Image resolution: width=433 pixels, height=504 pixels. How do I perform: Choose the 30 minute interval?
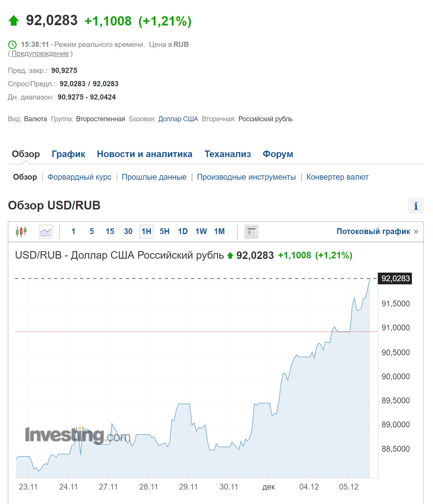(128, 231)
